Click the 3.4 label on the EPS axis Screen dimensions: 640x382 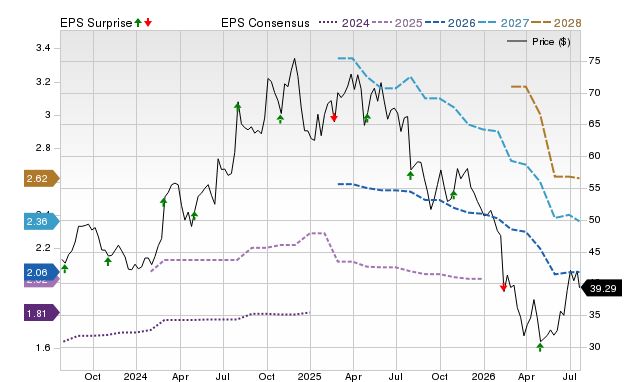(x=43, y=48)
